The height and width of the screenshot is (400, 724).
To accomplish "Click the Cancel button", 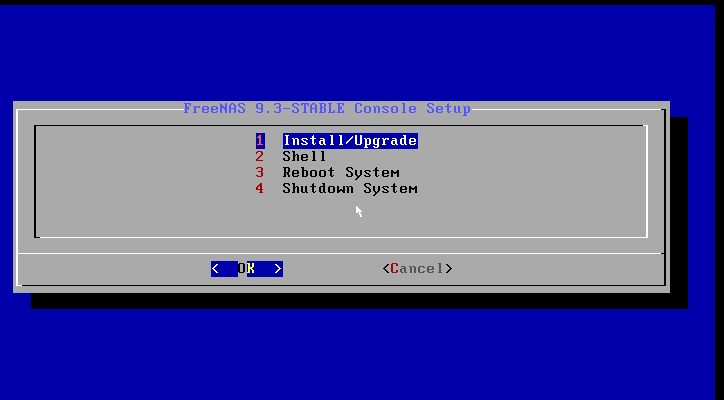I will click(x=417, y=268).
